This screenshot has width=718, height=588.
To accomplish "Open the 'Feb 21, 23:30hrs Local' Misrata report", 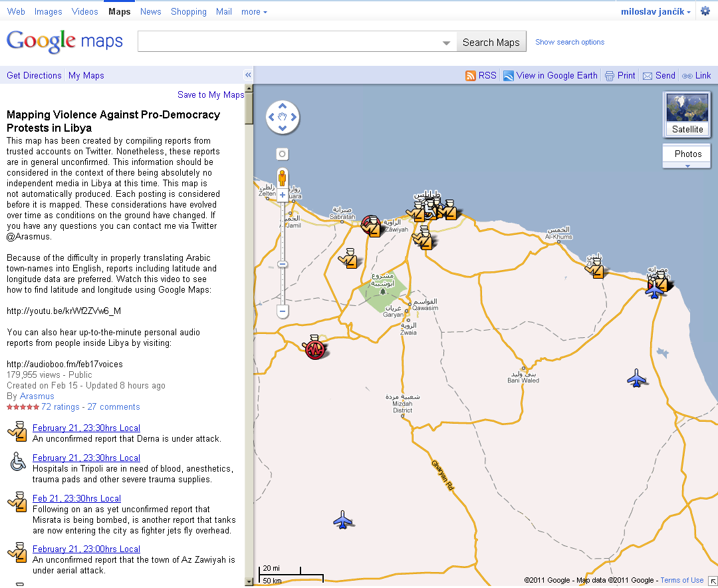I will pos(76,499).
